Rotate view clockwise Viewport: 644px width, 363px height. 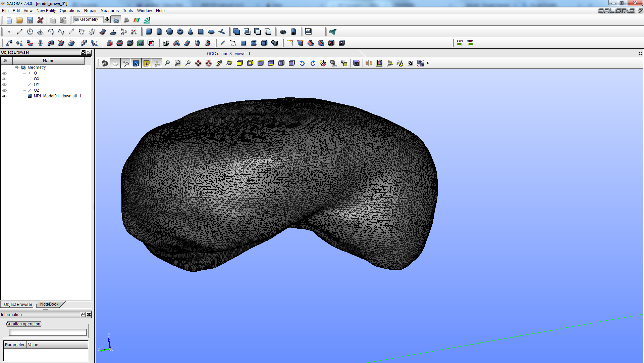[x=313, y=63]
